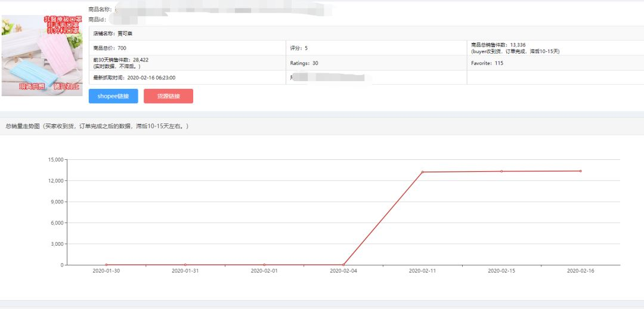Click the 15,000 y-axis label
This screenshot has width=644, height=309.
click(56, 159)
